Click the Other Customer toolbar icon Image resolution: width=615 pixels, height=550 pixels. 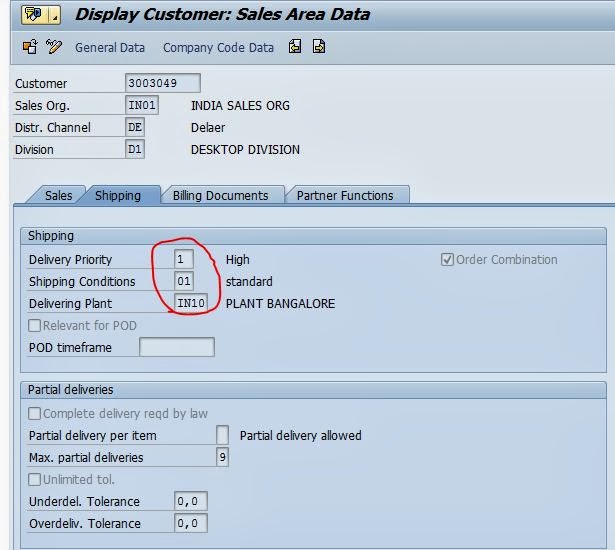point(30,47)
